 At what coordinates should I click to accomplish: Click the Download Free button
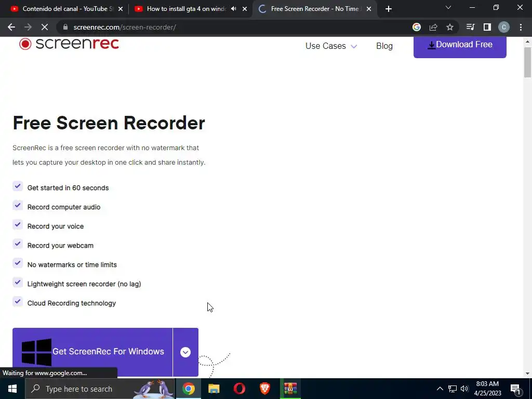[x=460, y=46]
